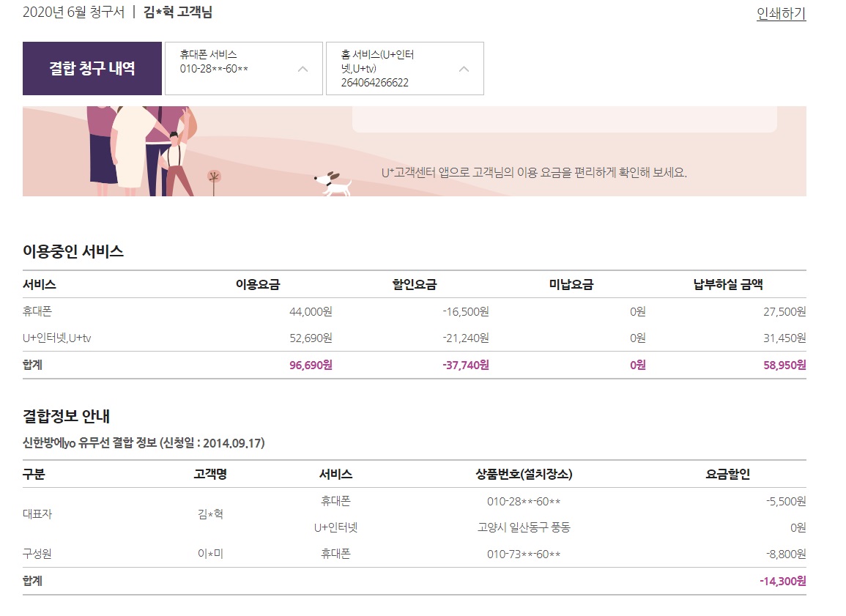Click the family illustration in the banner
Image resolution: width=846 pixels, height=616 pixels.
click(144, 150)
